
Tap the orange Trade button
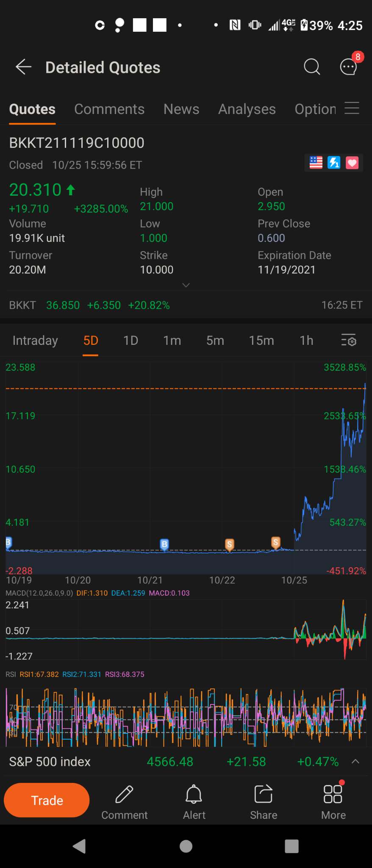pos(47,800)
